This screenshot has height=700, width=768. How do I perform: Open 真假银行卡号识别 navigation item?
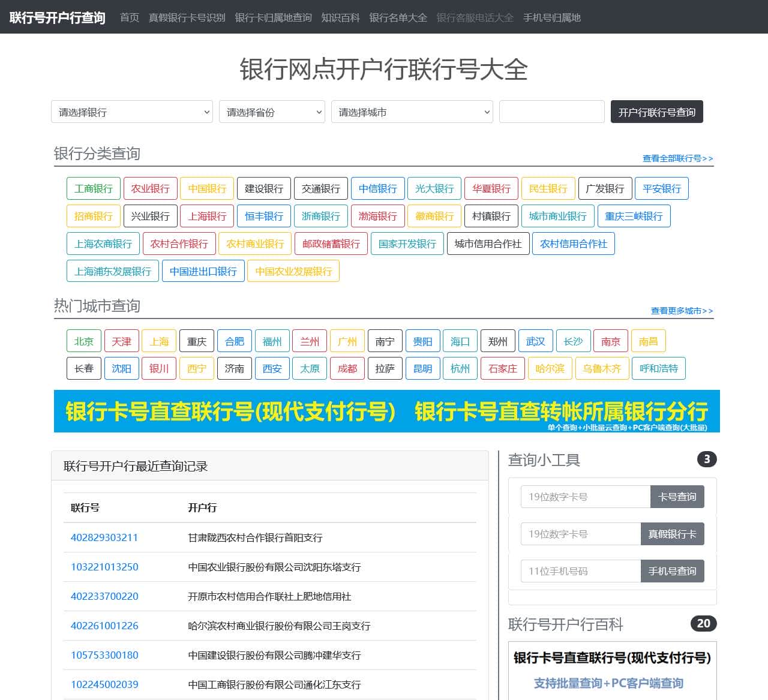(187, 17)
